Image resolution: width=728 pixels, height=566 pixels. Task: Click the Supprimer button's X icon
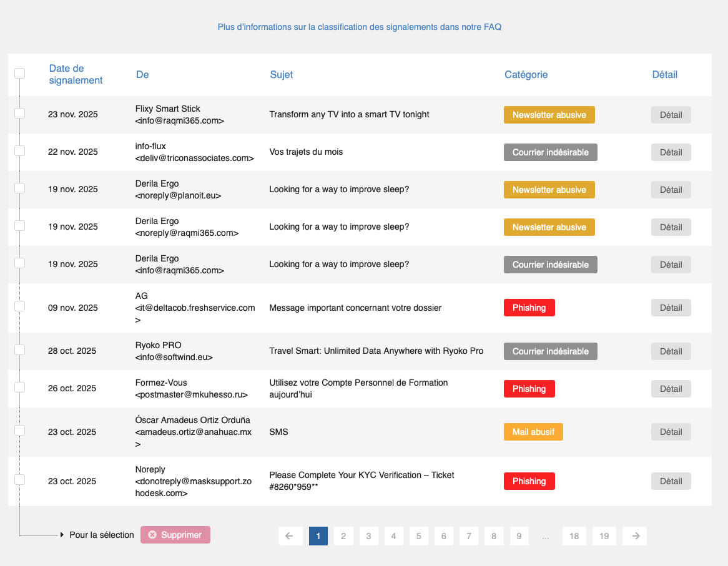152,535
